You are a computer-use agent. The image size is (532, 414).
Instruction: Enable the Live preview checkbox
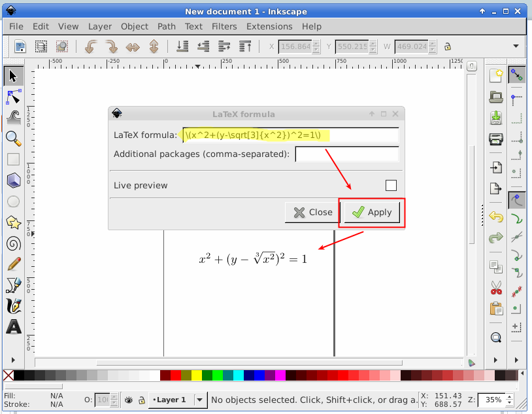coord(390,185)
